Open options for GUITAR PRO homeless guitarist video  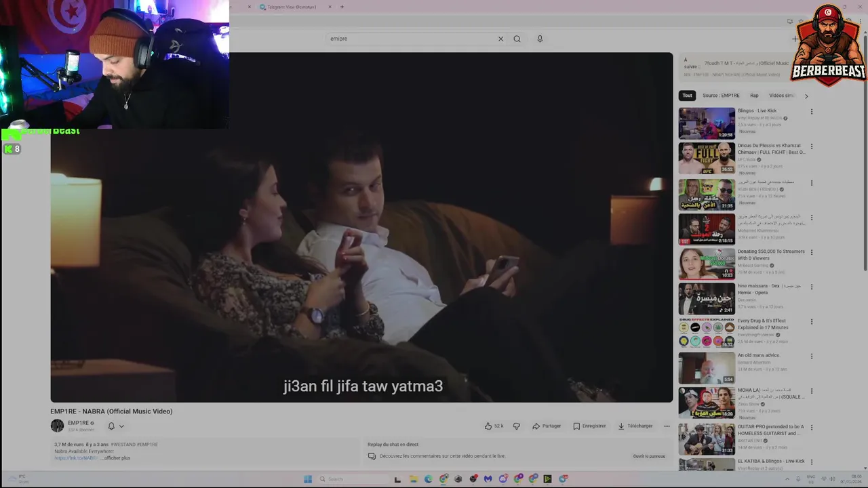coord(811,428)
